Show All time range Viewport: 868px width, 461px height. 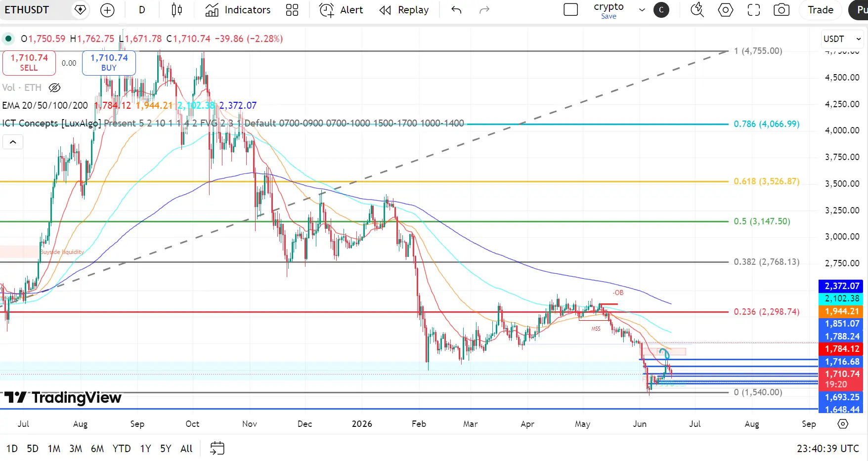tap(186, 449)
